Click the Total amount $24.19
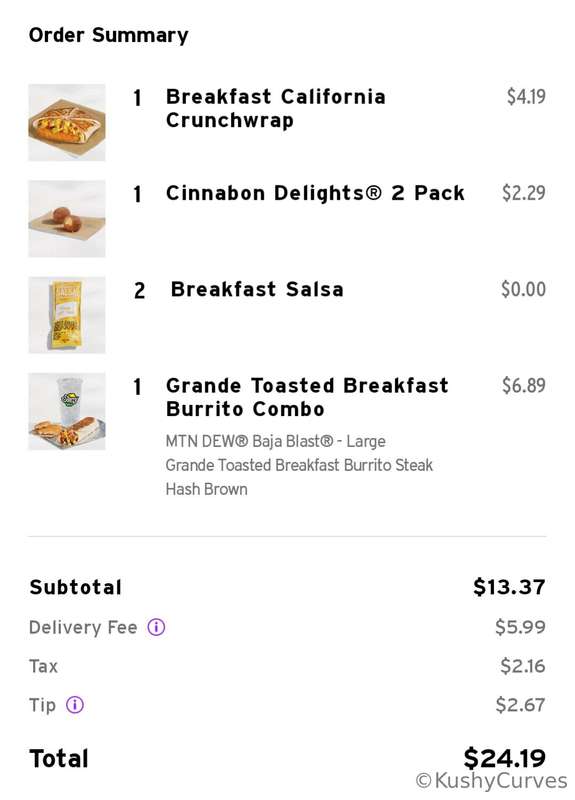575x800 pixels. click(x=505, y=758)
